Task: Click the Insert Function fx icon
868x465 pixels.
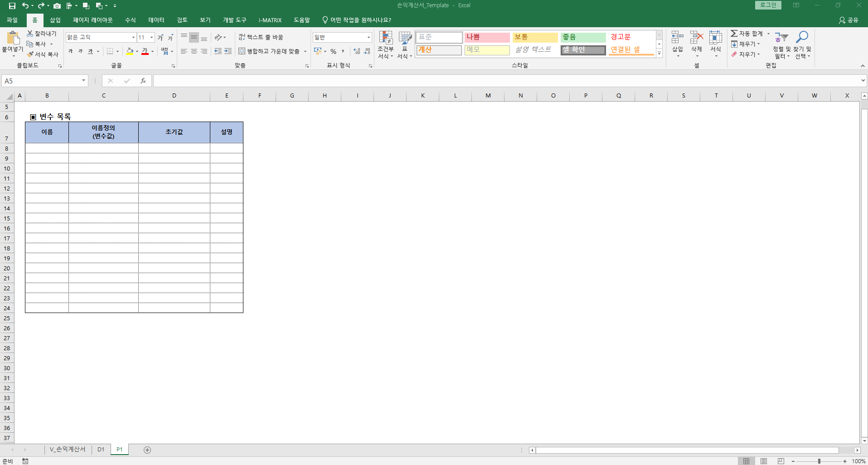Action: [x=143, y=81]
